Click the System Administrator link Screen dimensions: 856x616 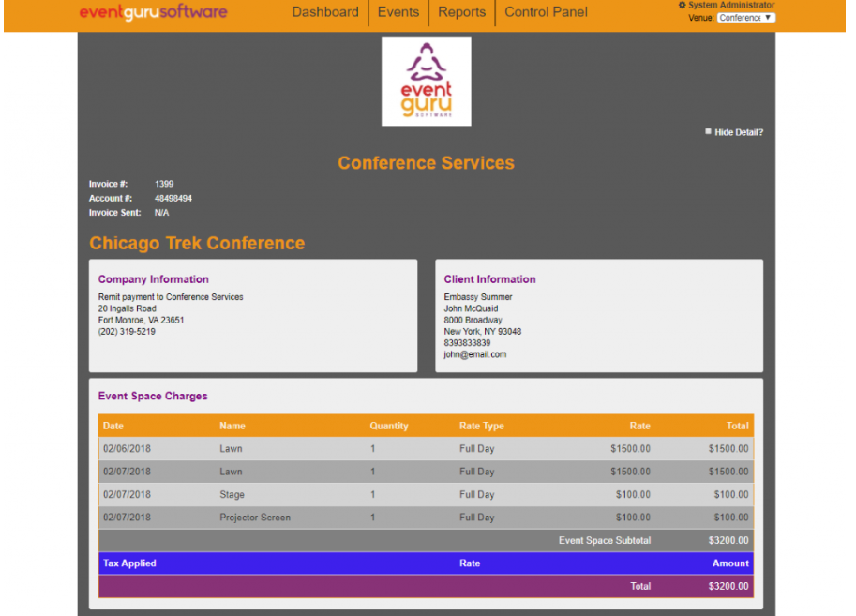pos(731,5)
